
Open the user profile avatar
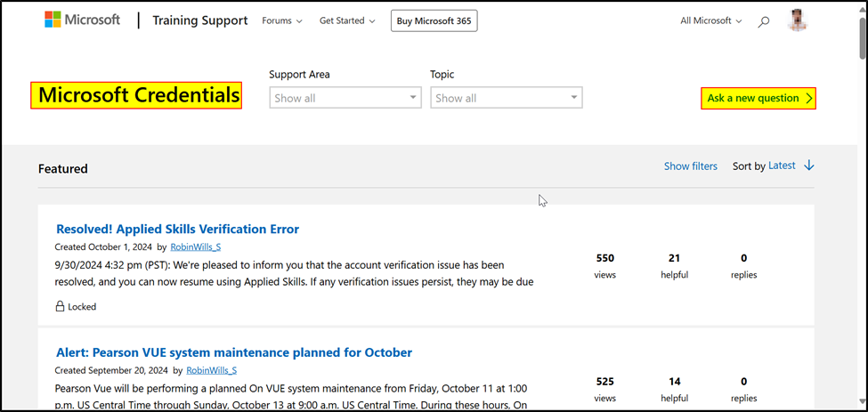(x=798, y=20)
